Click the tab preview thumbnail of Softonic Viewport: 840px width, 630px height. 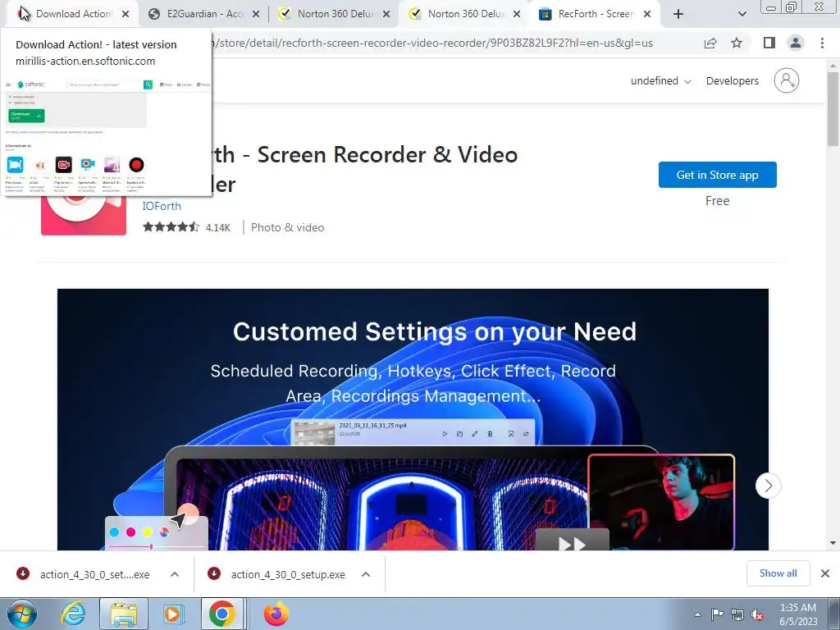(107, 136)
